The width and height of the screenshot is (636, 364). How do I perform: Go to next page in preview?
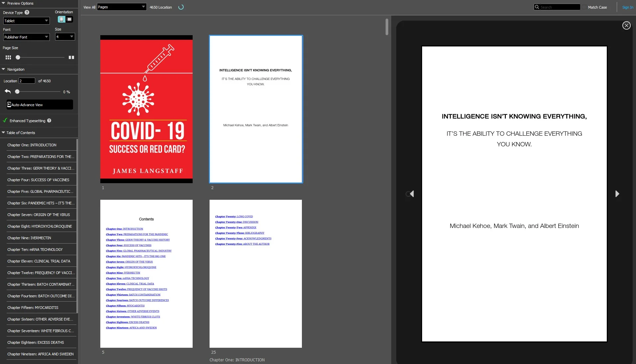click(617, 194)
